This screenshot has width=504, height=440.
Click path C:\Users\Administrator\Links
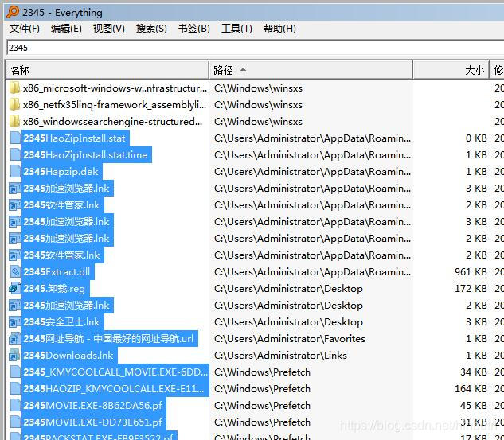(280, 355)
